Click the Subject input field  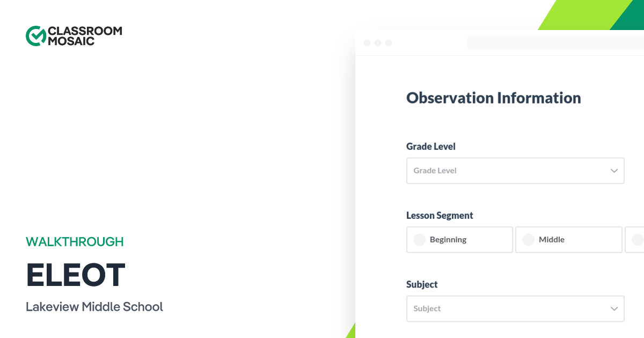(x=515, y=308)
